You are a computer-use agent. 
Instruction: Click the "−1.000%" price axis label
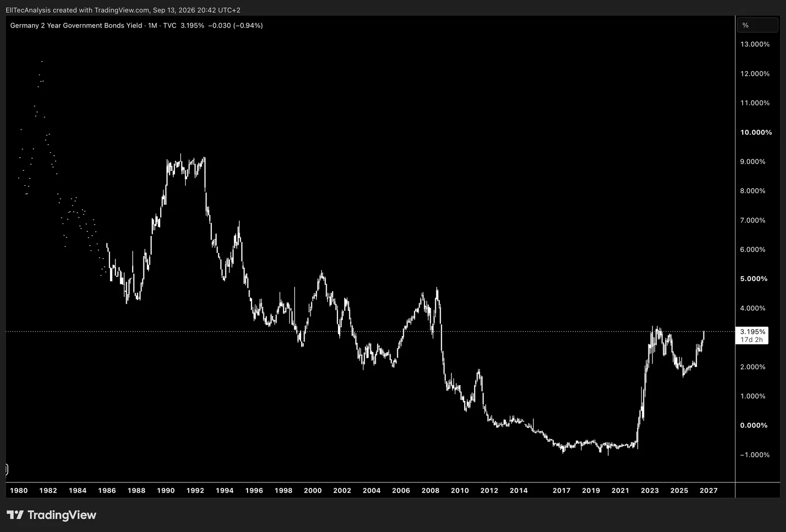755,455
